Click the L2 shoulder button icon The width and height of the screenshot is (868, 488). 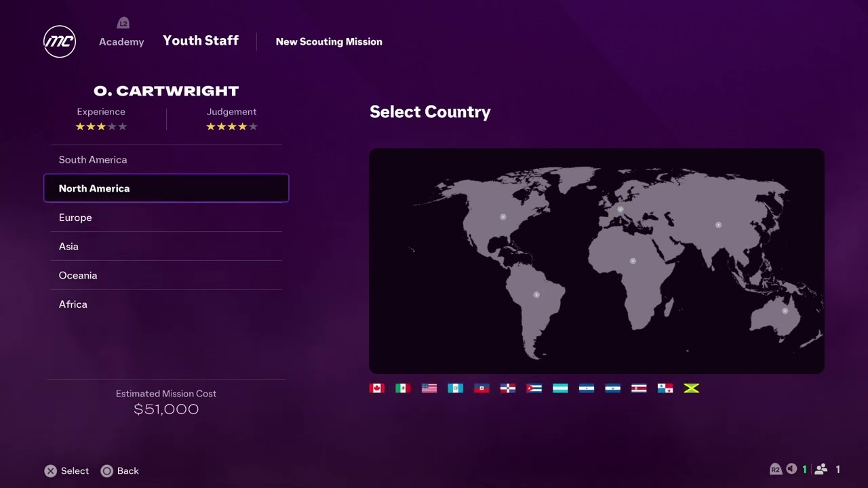123,24
